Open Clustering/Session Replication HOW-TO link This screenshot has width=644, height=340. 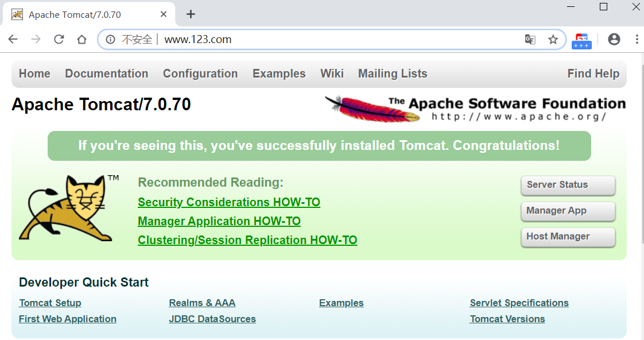(247, 240)
